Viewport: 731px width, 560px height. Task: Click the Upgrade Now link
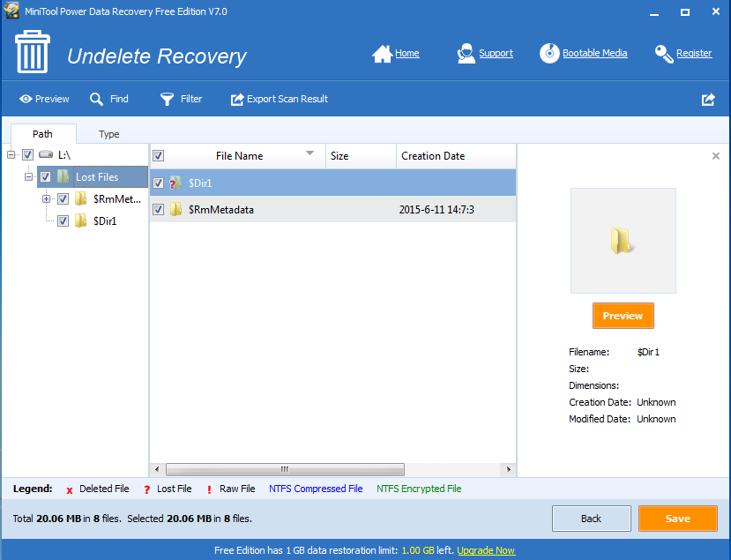486,550
